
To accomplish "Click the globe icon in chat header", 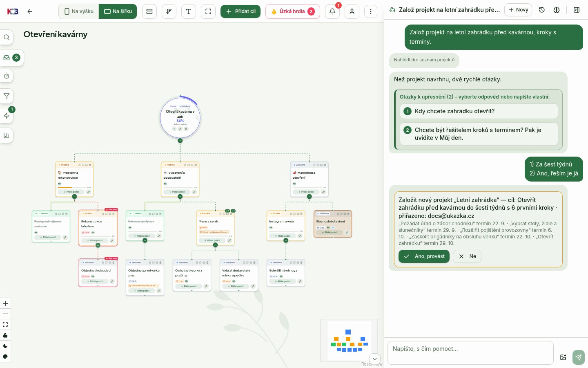I will click(x=557, y=10).
